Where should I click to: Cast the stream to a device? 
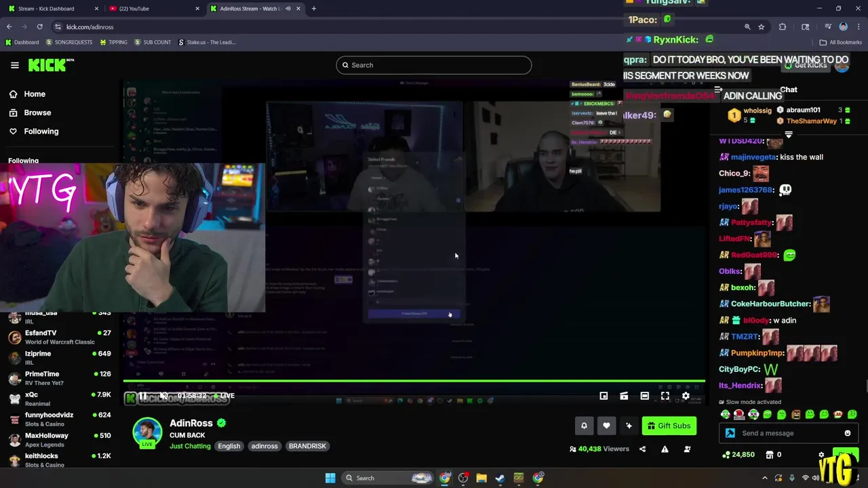(x=624, y=396)
